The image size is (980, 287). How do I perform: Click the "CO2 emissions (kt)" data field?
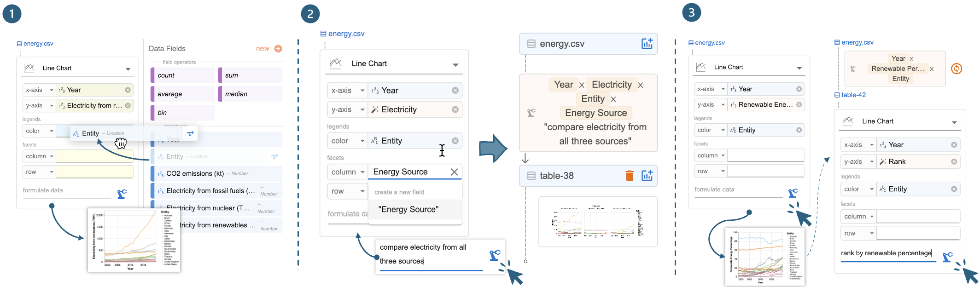195,174
